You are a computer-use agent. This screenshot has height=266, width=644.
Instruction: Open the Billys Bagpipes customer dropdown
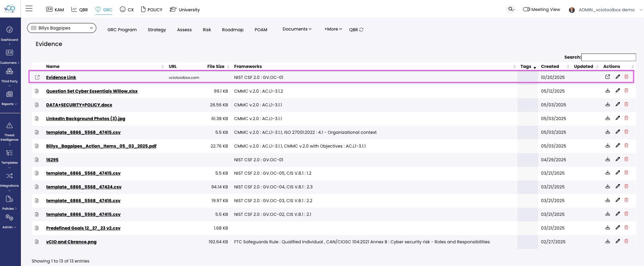click(x=62, y=28)
